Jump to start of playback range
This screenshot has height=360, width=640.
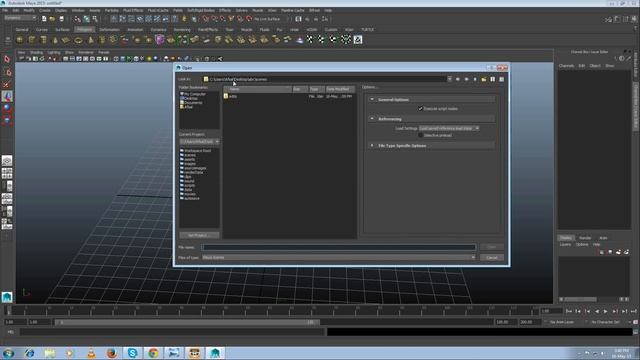[x=569, y=311]
